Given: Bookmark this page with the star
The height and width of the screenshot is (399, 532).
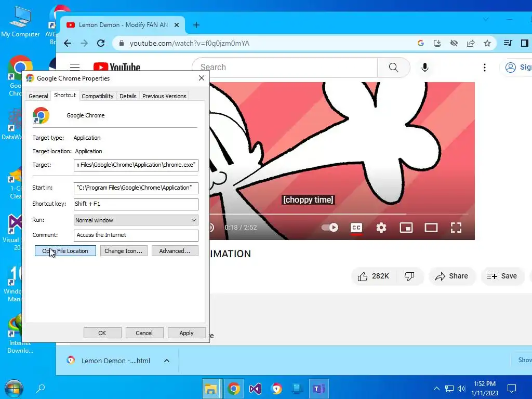Looking at the screenshot, I should click(x=487, y=43).
